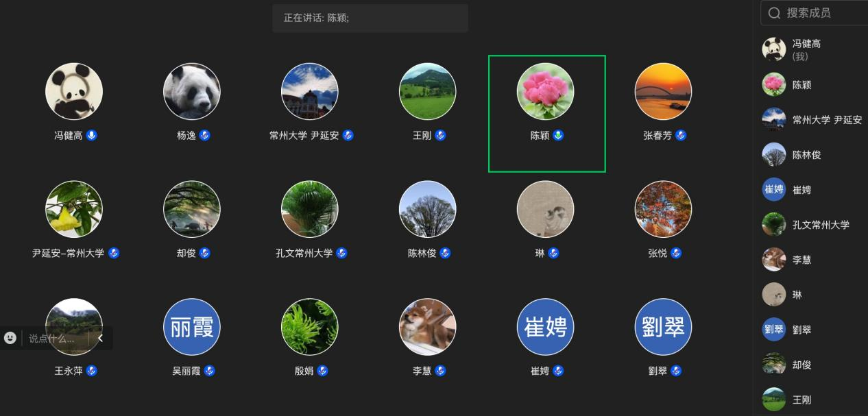
Task: Click 崔娉's blue name avatar in grid
Action: click(546, 327)
